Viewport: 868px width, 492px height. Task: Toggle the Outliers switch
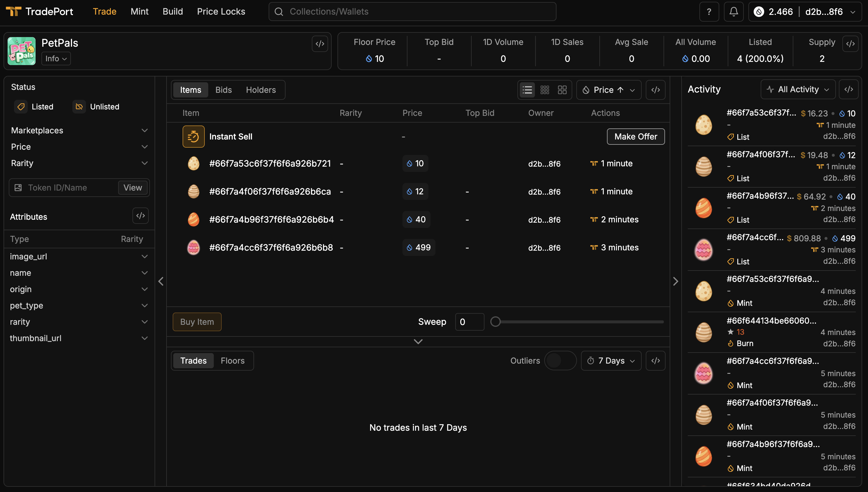pos(560,361)
